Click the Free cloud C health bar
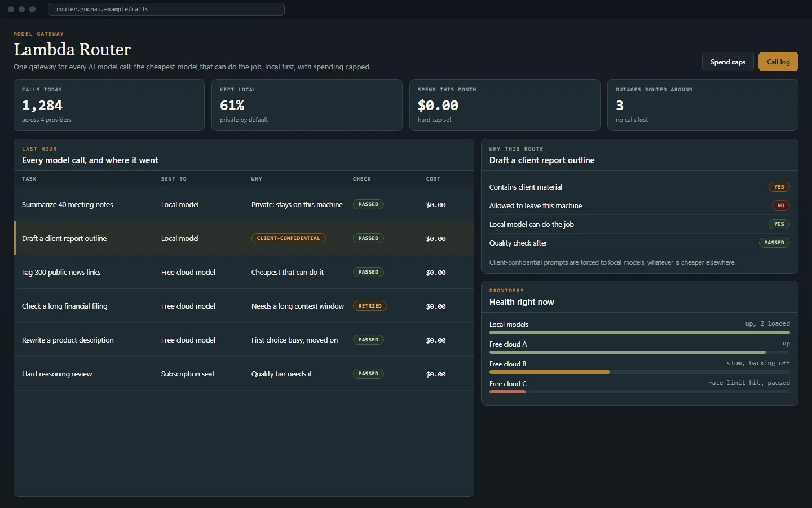812x508 pixels. click(x=639, y=392)
